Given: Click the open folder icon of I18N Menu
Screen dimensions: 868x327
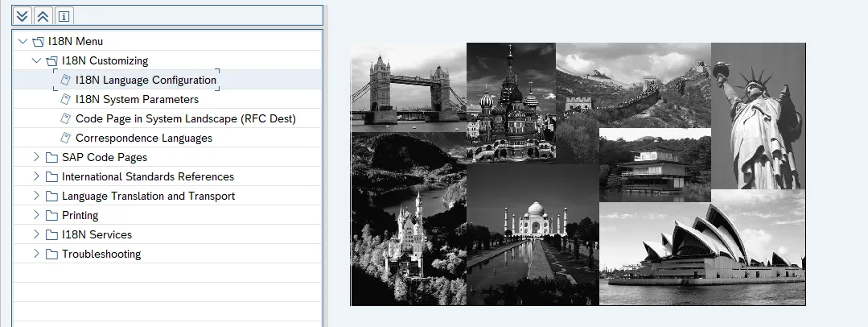Looking at the screenshot, I should pyautogui.click(x=38, y=42).
